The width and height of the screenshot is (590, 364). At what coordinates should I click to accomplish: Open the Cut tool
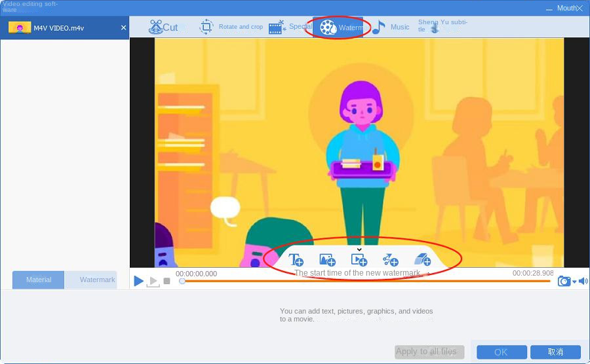click(x=163, y=27)
